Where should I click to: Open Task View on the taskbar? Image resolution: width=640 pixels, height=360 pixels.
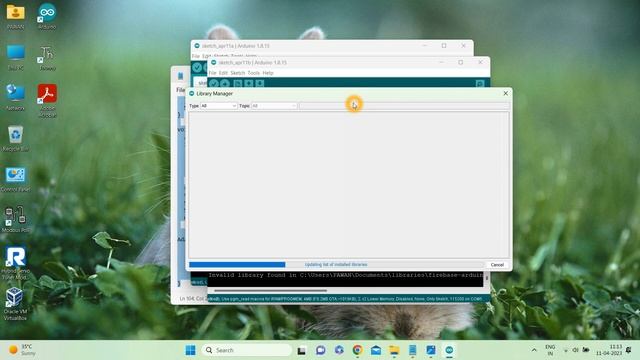pyautogui.click(x=302, y=350)
